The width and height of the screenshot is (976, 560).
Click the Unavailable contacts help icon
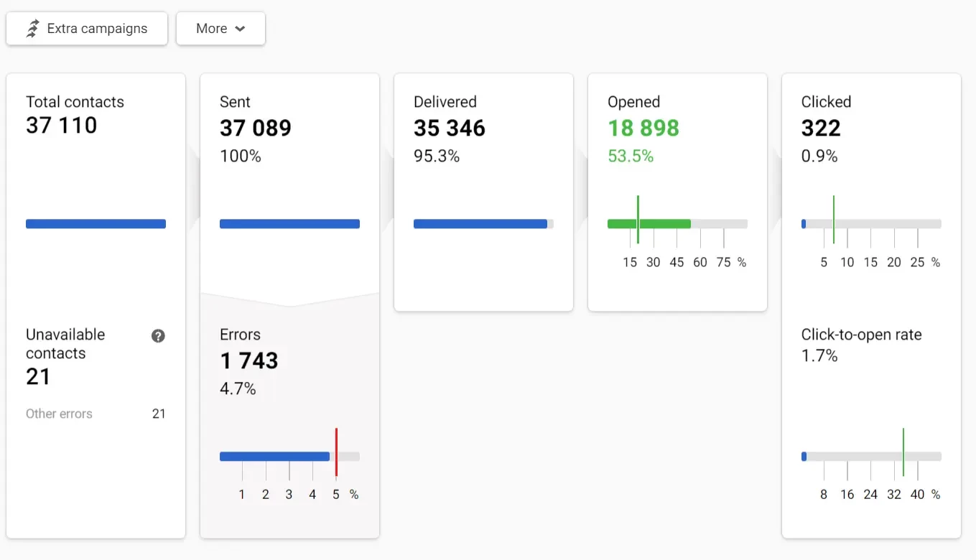click(158, 336)
